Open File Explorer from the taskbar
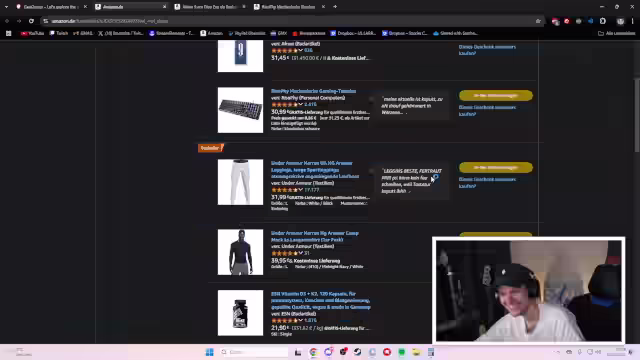The image size is (640, 360). [x=416, y=352]
